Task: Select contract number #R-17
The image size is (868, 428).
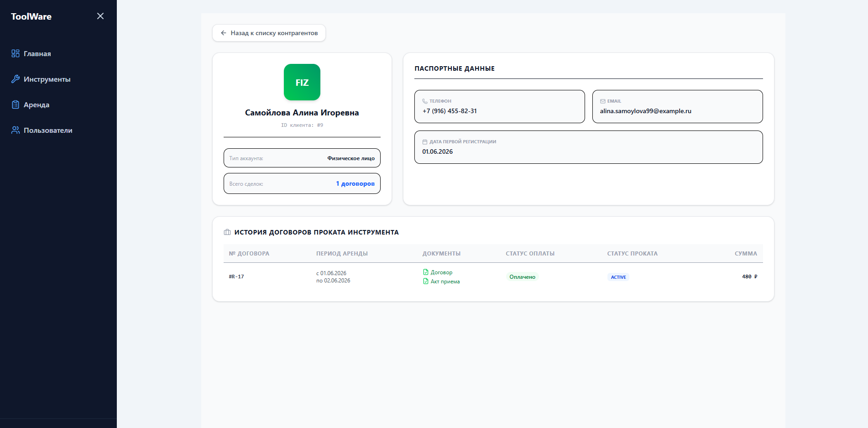Action: pyautogui.click(x=236, y=277)
